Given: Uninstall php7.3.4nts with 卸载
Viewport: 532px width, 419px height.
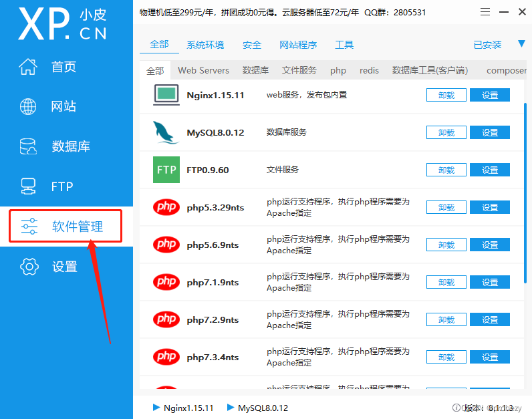Looking at the screenshot, I should click(446, 357).
